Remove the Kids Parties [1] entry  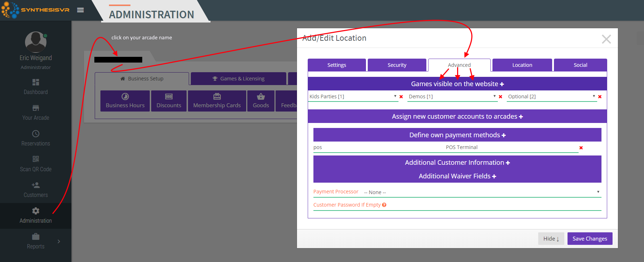(401, 97)
